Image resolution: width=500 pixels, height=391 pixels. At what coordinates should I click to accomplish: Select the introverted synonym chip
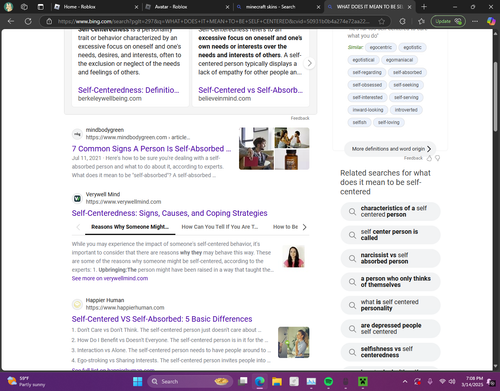tap(406, 110)
